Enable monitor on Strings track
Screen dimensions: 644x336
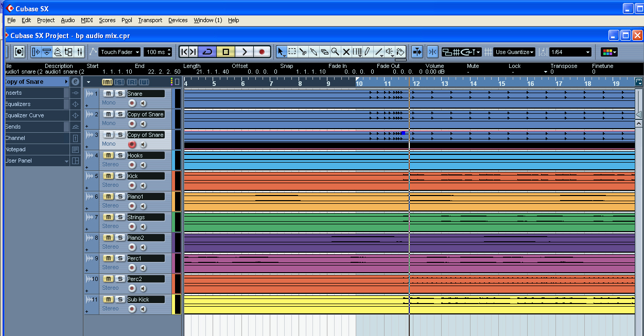pos(143,226)
